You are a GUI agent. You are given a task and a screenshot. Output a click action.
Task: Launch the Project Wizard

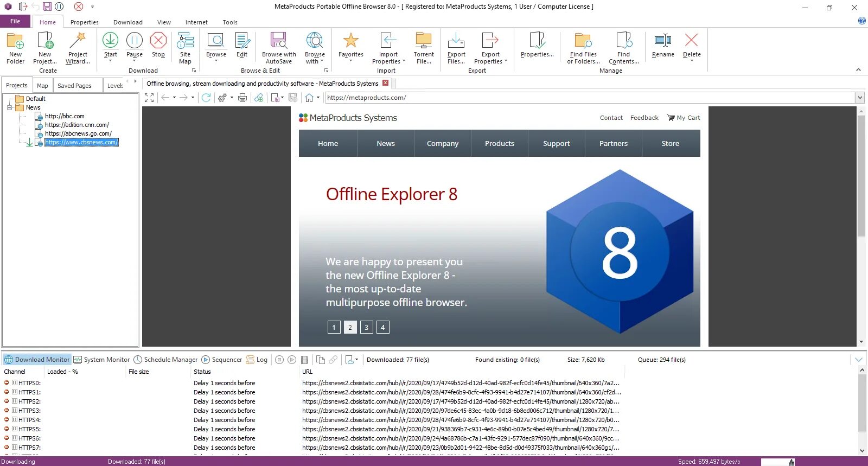tap(78, 48)
